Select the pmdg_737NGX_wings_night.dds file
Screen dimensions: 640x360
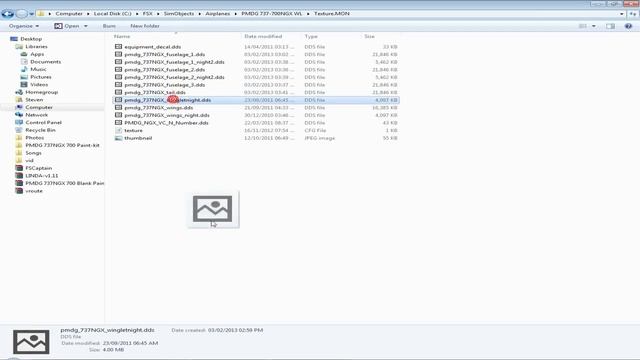click(256, 116)
